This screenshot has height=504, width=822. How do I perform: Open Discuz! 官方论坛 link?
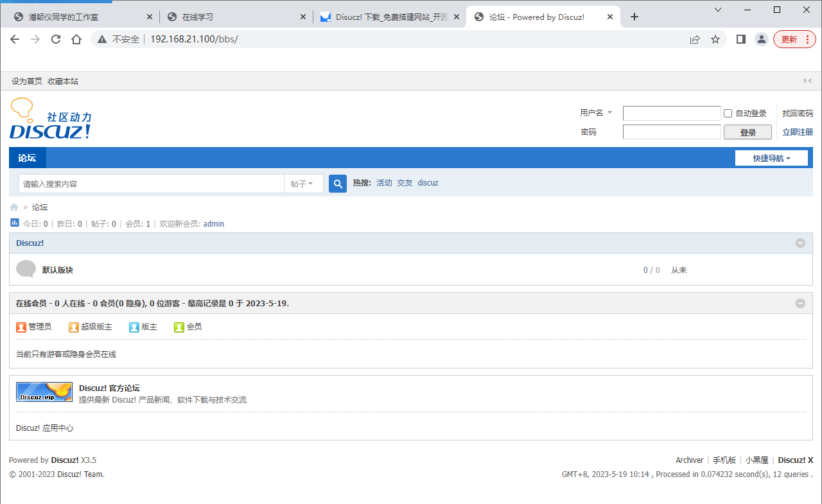click(109, 388)
